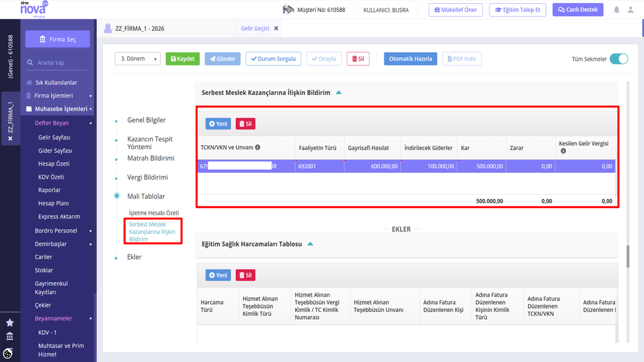Image resolution: width=644 pixels, height=362 pixels.
Task: Open the 3. Dönem period dropdown
Action: [138, 58]
